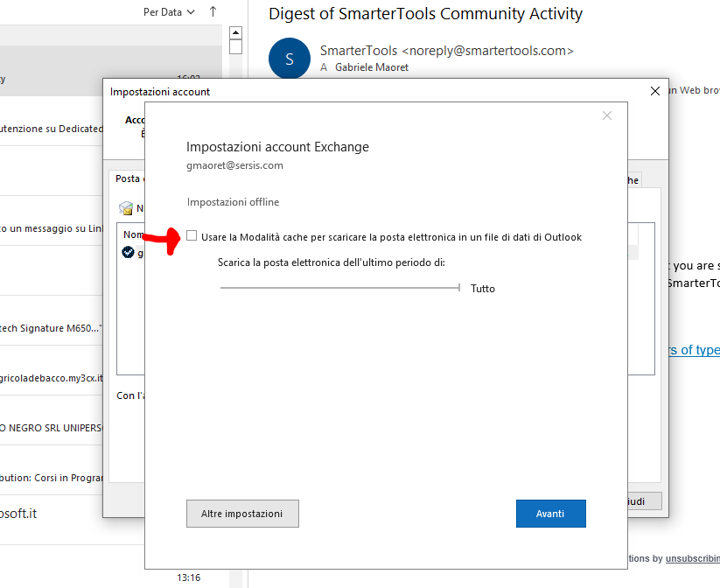Open the Dedicated maintenance email in list

[x=51, y=121]
